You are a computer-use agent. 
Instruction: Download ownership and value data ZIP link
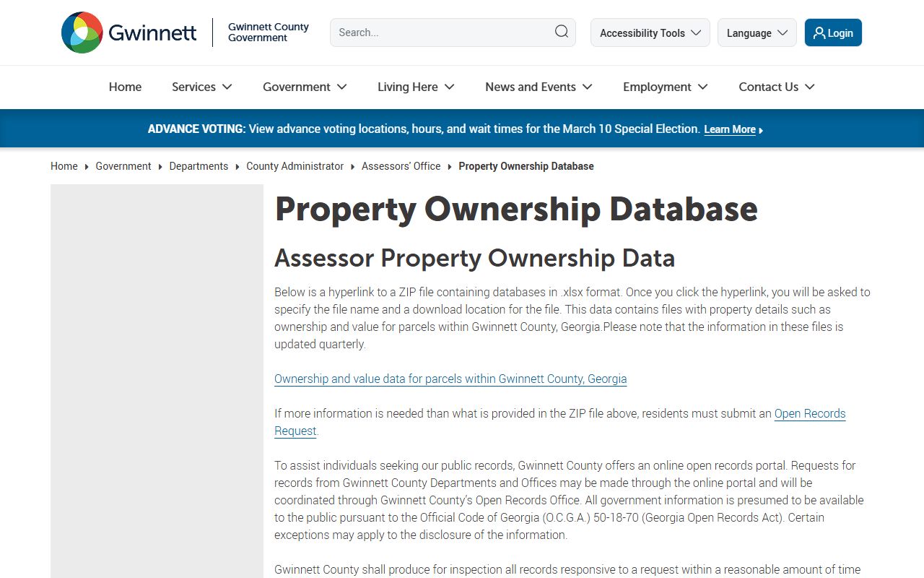coord(450,379)
